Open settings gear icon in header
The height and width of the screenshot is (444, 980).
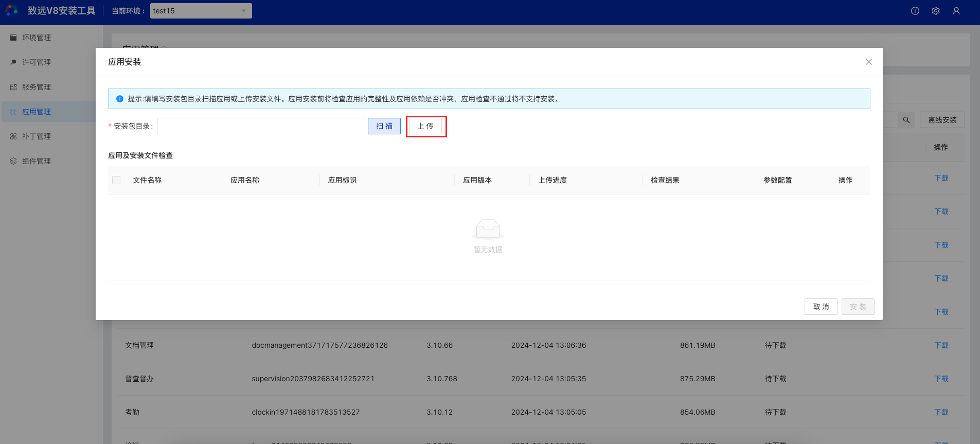pyautogui.click(x=936, y=11)
